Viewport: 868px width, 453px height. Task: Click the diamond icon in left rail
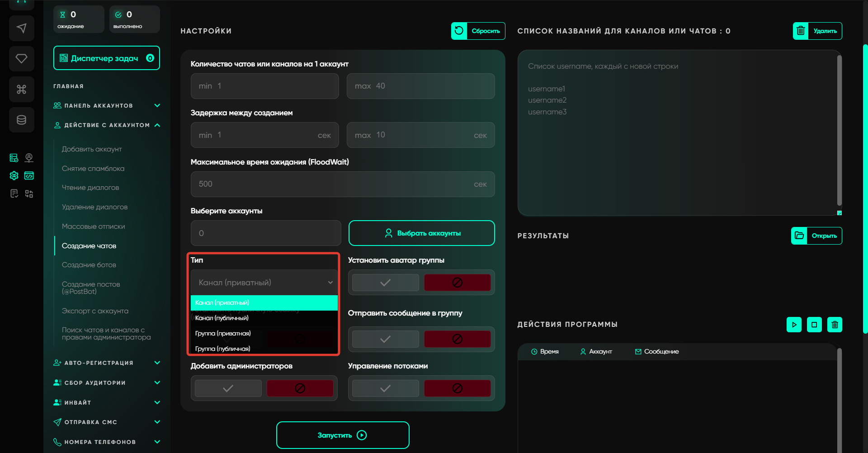tap(21, 59)
